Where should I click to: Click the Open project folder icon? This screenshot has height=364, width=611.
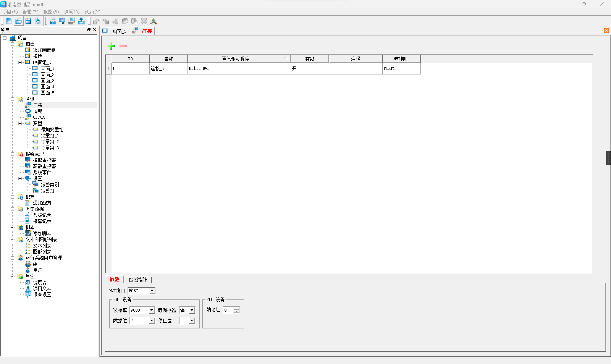click(x=18, y=21)
